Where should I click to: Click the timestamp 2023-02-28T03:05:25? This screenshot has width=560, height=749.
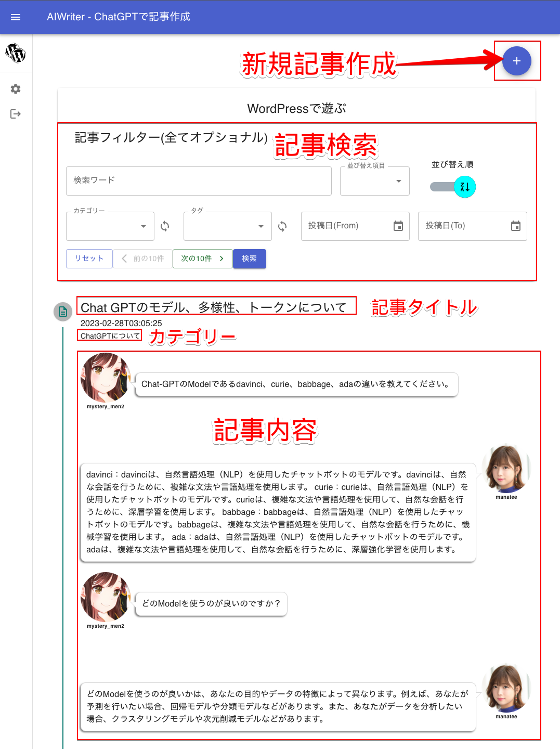pyautogui.click(x=121, y=324)
